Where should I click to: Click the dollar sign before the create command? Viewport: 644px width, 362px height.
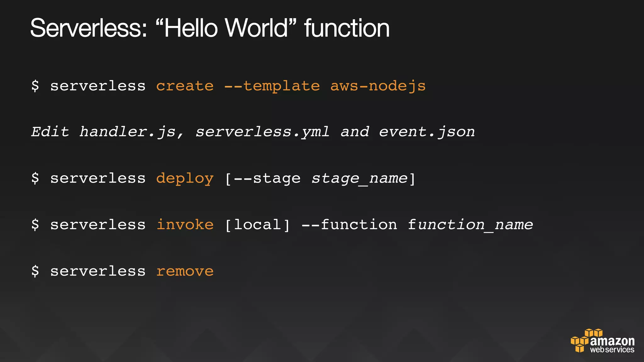pyautogui.click(x=35, y=86)
